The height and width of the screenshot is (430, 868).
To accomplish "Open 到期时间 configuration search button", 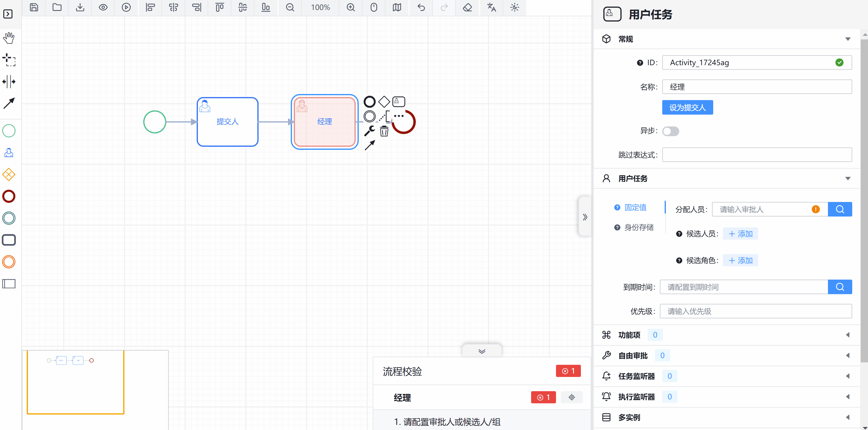I will click(840, 287).
